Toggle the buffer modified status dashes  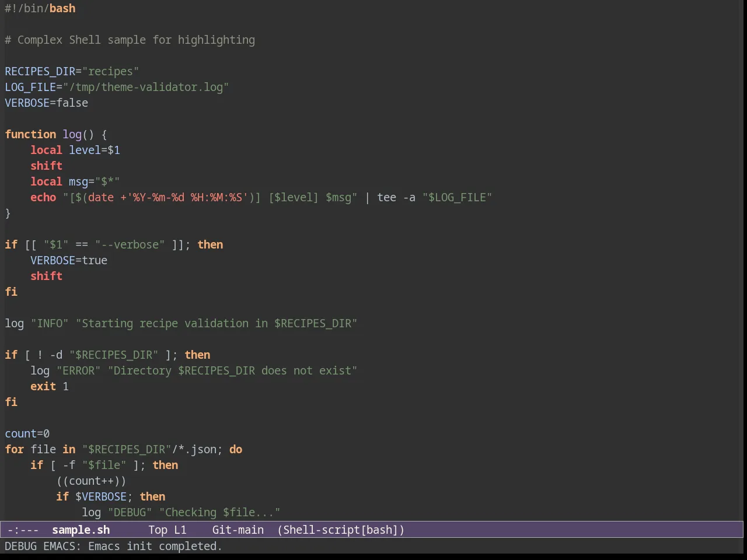click(x=23, y=530)
